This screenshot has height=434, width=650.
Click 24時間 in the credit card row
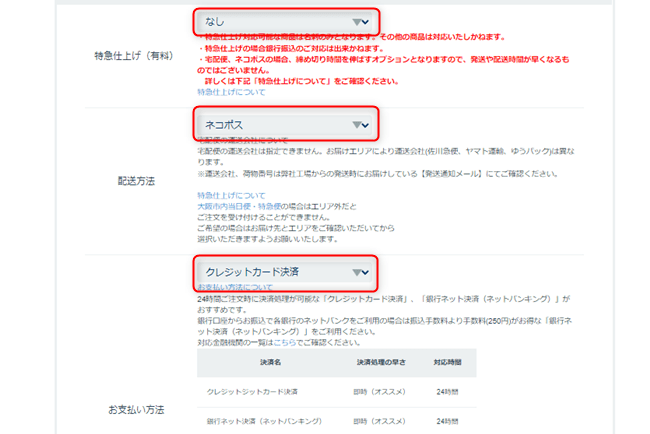(447, 392)
